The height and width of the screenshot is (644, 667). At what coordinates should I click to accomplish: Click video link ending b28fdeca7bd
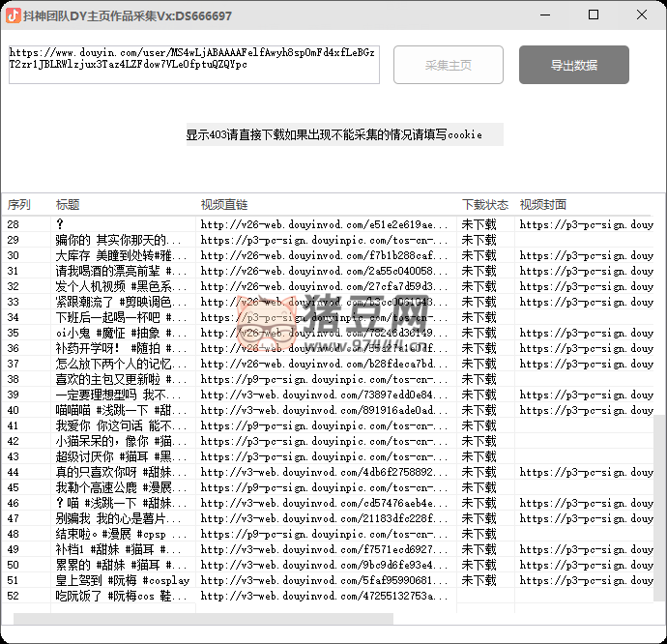coord(324,364)
